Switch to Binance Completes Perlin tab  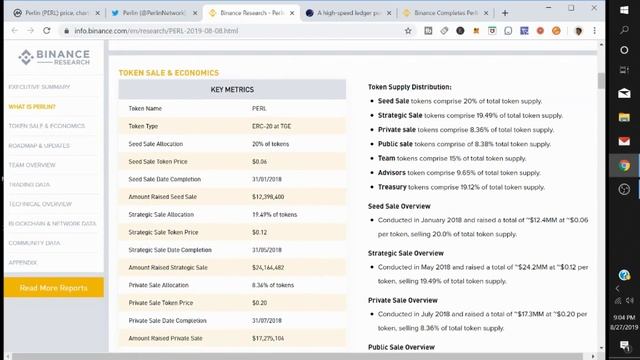pos(445,13)
